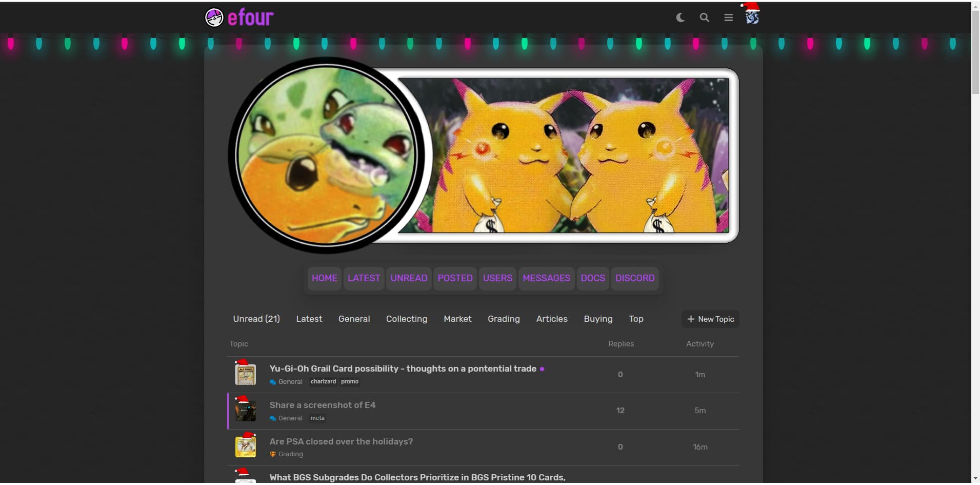The height and width of the screenshot is (485, 980).
Task: Open the POSTED navigation button
Action: coord(455,278)
